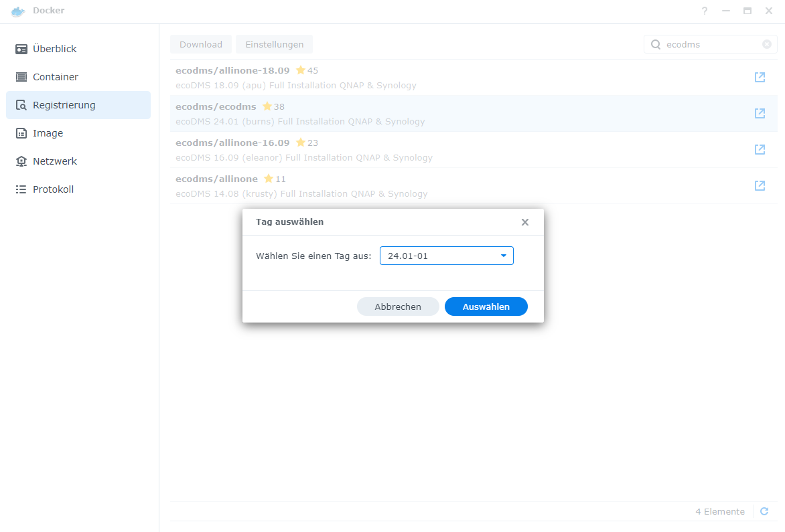
Task: Switch to the Image section
Action: tap(78, 133)
